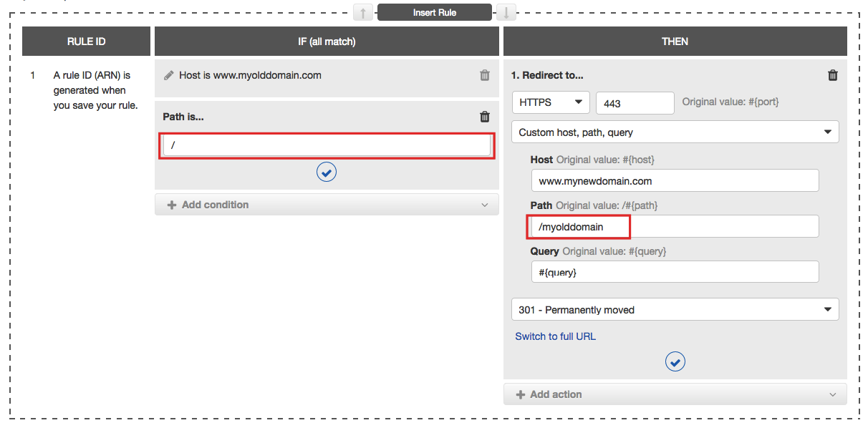This screenshot has width=868, height=428.
Task: Click the redirect Path field /myolddomain
Action: [675, 227]
